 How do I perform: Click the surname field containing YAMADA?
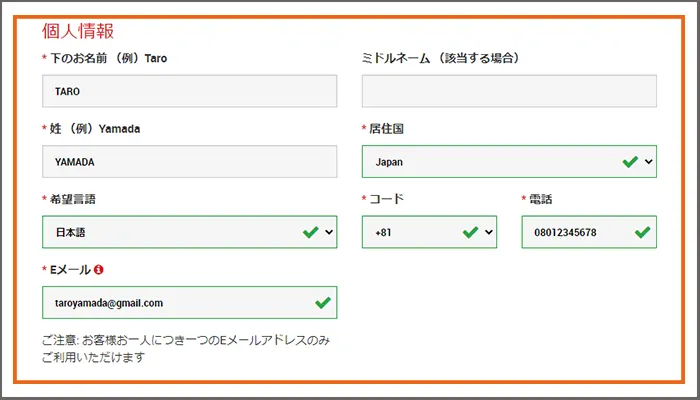tap(189, 162)
